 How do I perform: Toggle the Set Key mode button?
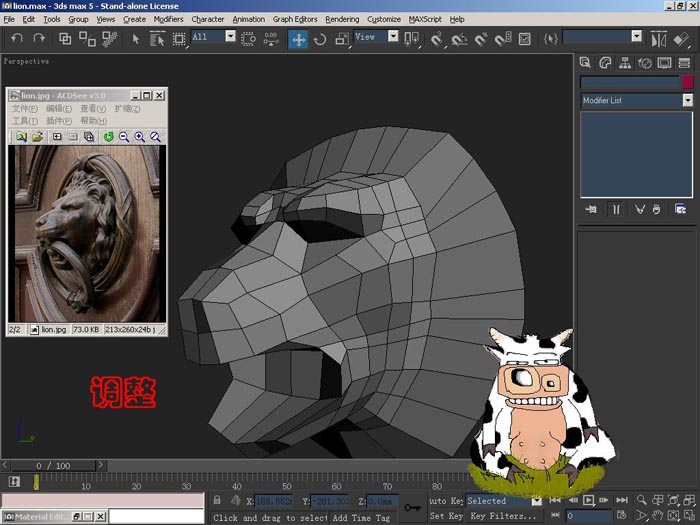tap(446, 516)
